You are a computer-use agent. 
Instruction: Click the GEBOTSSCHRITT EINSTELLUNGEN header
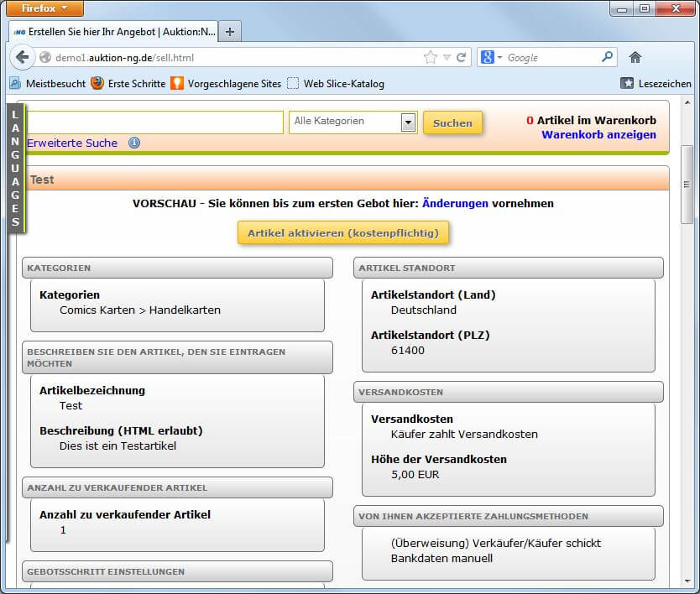click(x=177, y=571)
